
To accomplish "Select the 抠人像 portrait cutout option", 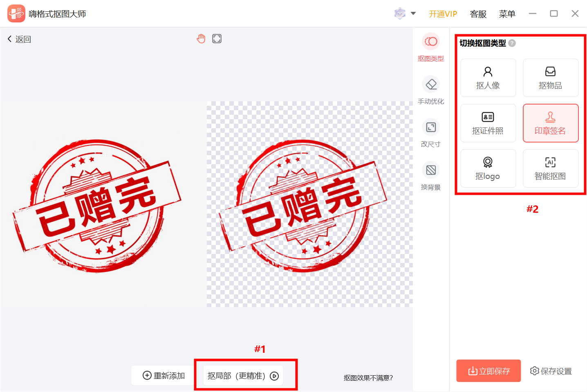I will (488, 78).
